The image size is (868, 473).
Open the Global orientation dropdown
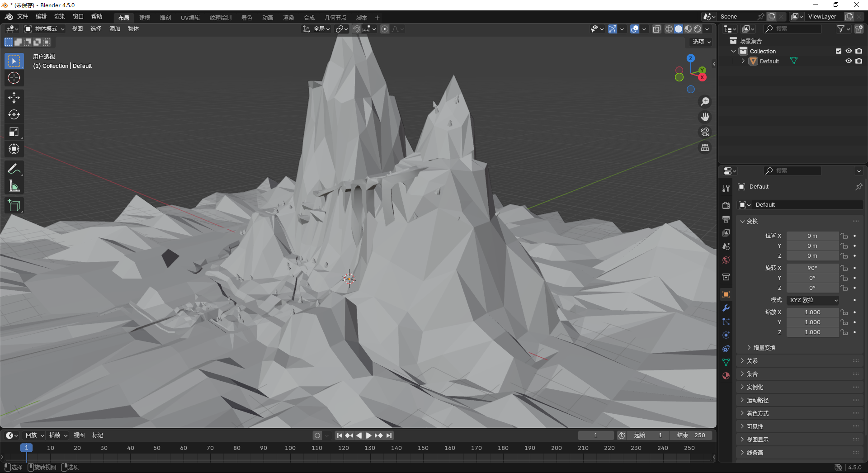316,29
